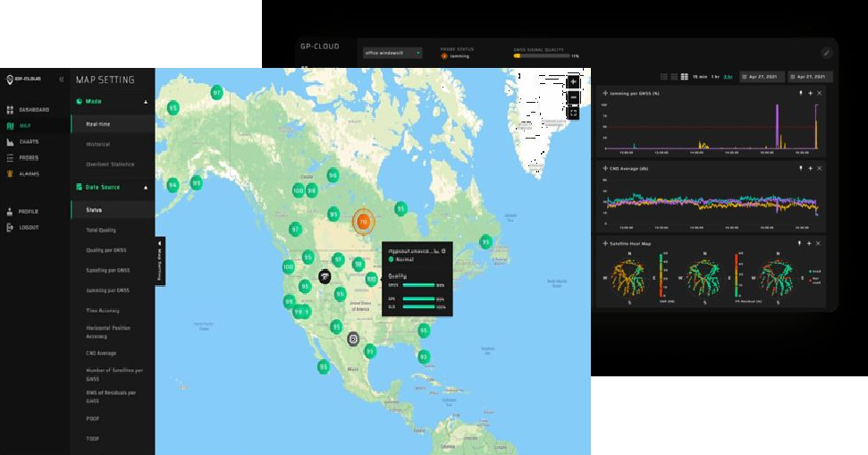This screenshot has width=868, height=455.
Task: Close the Jamming per GNSS chart
Action: pos(820,93)
